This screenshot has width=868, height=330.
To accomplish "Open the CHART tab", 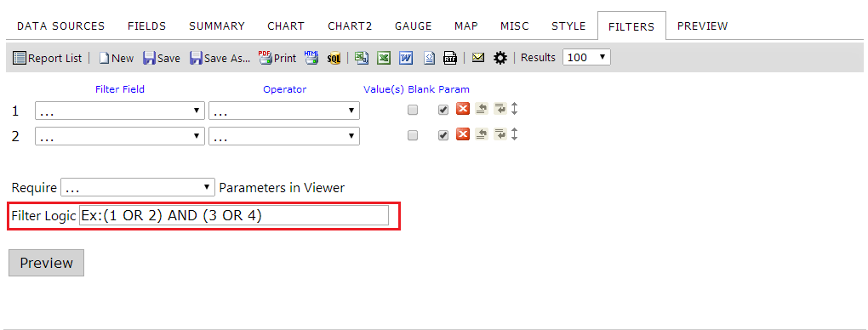I will pyautogui.click(x=286, y=26).
